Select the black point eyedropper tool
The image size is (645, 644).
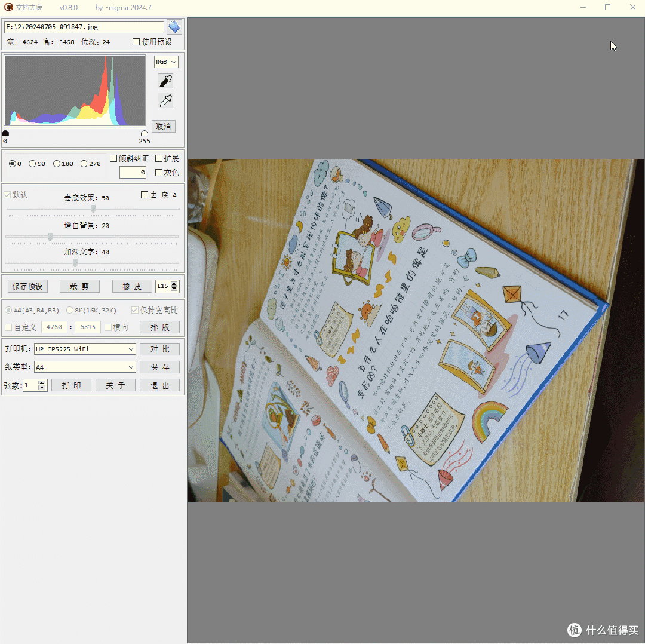166,81
